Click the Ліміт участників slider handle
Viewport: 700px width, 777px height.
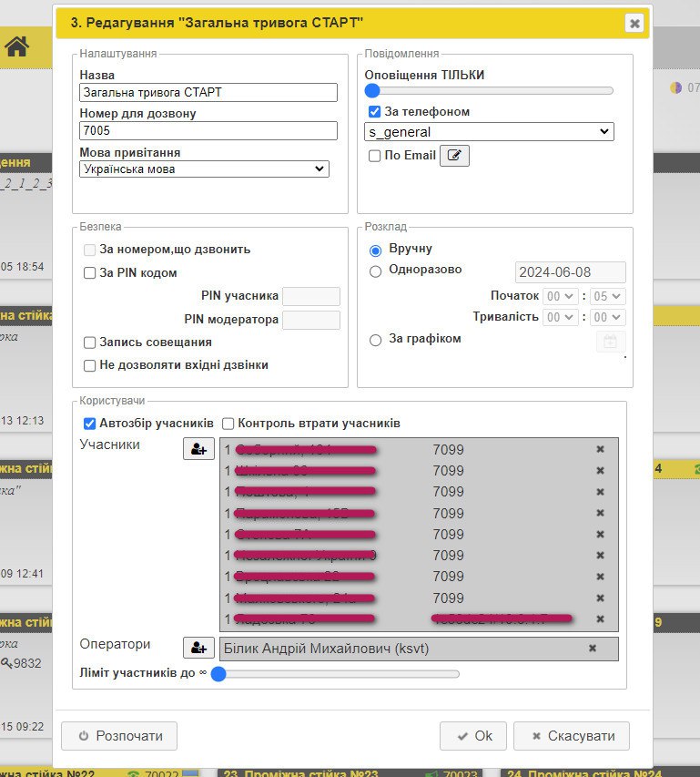point(218,674)
